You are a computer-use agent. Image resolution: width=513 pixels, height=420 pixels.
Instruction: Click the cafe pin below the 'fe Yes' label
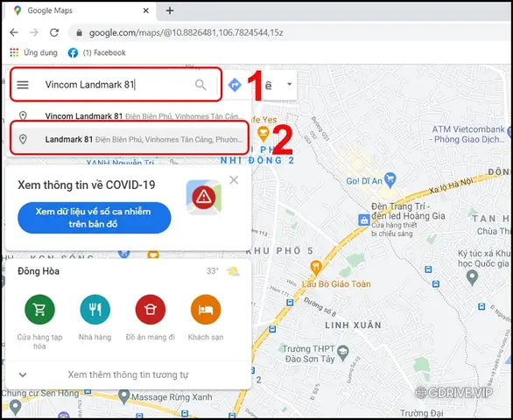[x=263, y=134]
